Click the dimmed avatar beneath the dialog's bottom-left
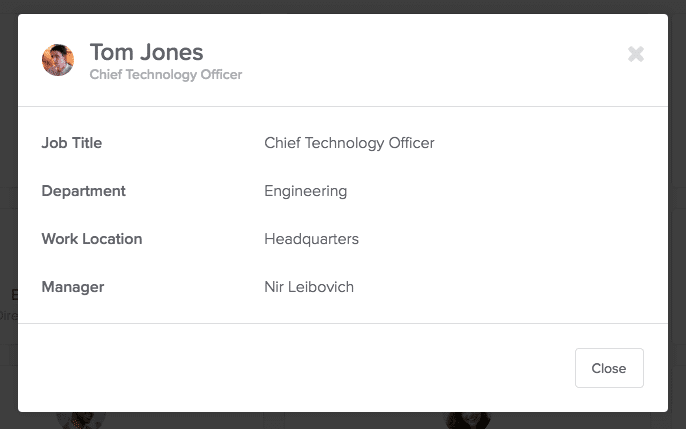 tap(81, 420)
